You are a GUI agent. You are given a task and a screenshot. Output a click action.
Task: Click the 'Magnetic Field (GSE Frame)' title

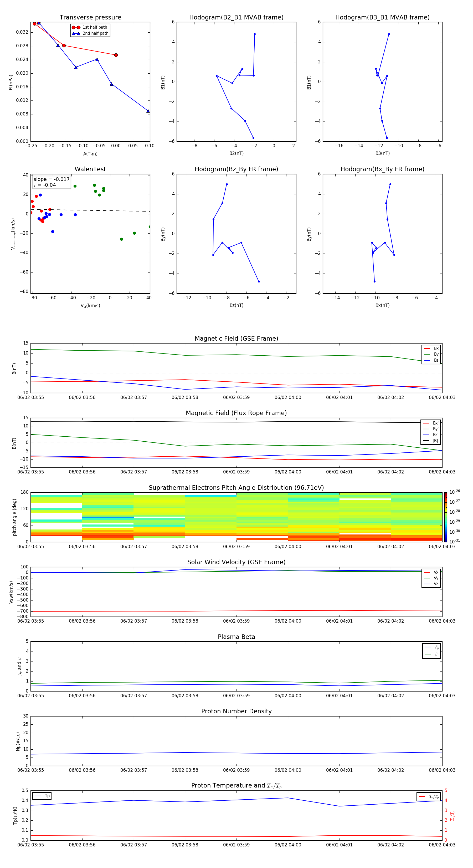[236, 339]
